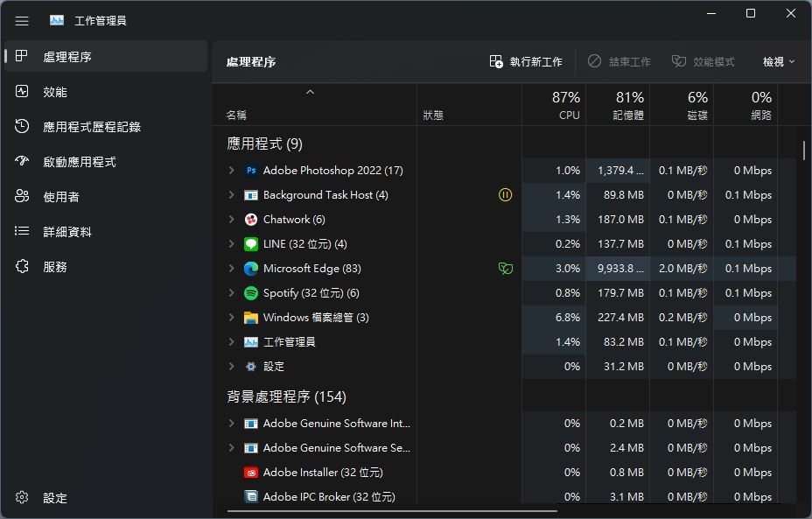Click the 處理程序 sidebar icon
The height and width of the screenshot is (519, 812).
point(22,56)
